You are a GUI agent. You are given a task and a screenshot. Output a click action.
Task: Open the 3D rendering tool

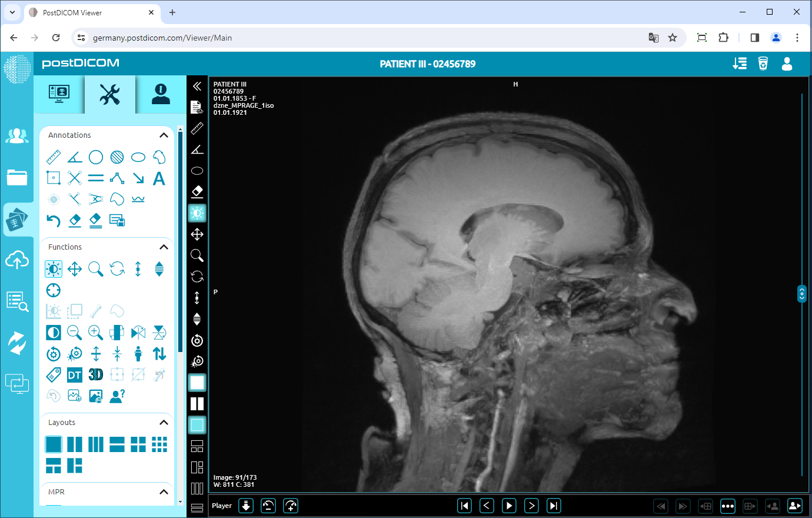95,374
